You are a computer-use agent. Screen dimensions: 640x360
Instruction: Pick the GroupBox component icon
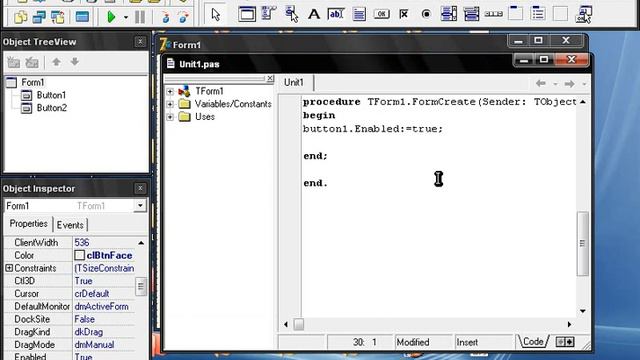tap(516, 13)
